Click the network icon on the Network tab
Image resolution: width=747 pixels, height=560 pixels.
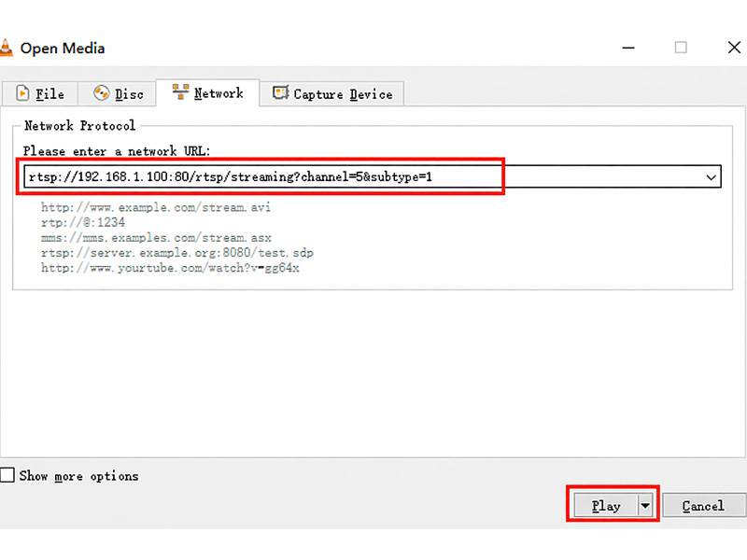(x=180, y=92)
